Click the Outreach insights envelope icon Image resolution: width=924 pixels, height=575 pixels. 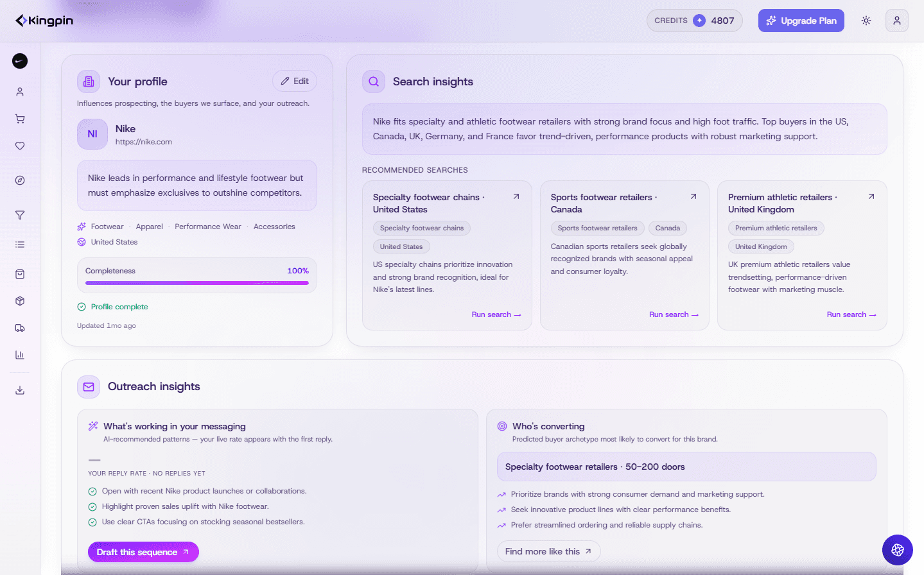[x=89, y=387]
